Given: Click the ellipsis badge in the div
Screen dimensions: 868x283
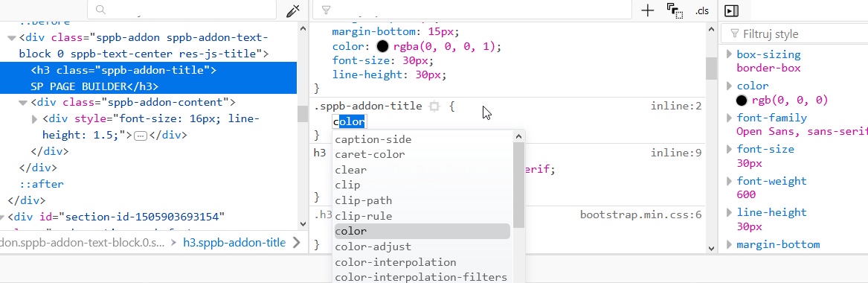Looking at the screenshot, I should click(x=141, y=135).
